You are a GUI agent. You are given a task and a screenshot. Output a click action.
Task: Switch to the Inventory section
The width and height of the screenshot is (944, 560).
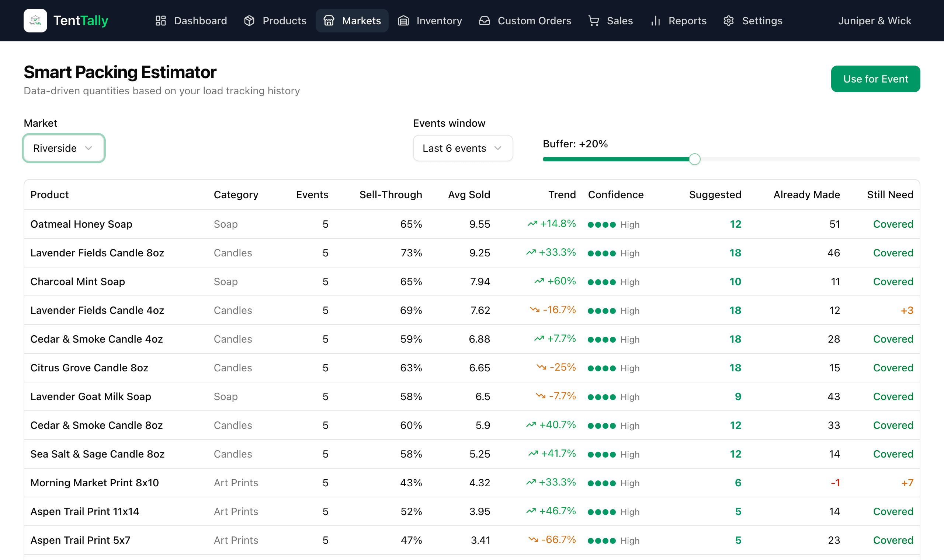pyautogui.click(x=430, y=21)
